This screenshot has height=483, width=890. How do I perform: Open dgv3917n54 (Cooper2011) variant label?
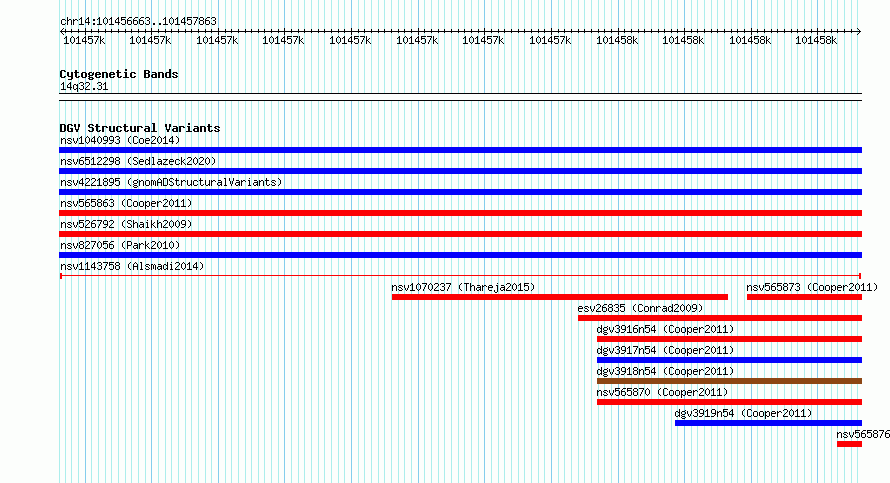[x=665, y=350]
